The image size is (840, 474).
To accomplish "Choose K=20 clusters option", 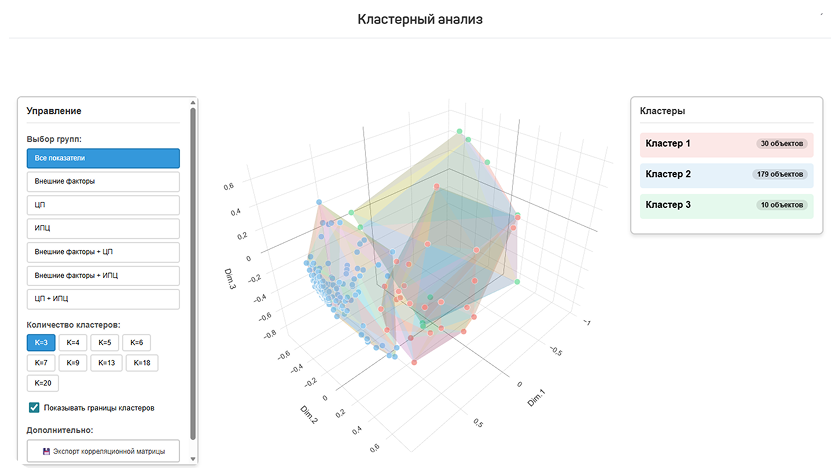I will click(43, 383).
